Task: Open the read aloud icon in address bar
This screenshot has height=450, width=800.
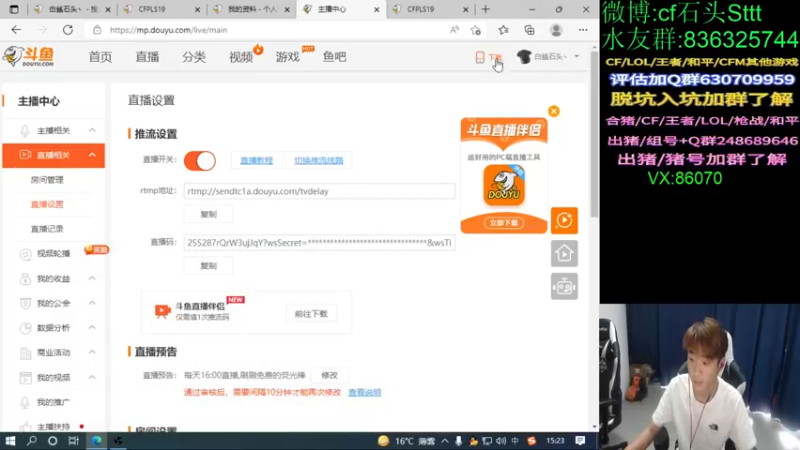Action: 454,30
